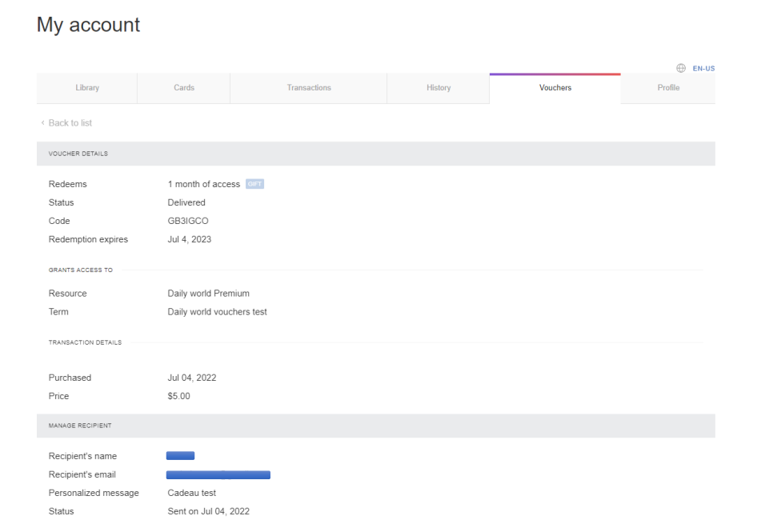This screenshot has width=781, height=532.
Task: Select the Vouchers tab
Action: (555, 88)
